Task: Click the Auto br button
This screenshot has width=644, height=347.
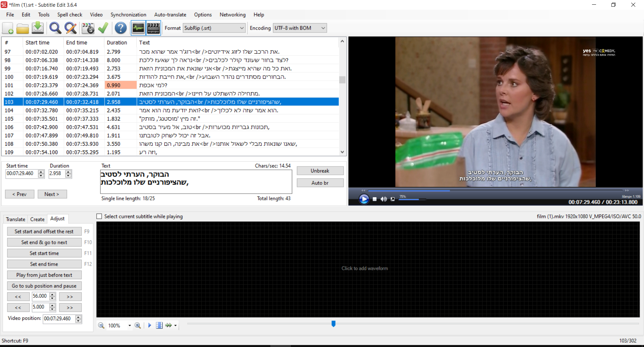Action: tap(320, 183)
